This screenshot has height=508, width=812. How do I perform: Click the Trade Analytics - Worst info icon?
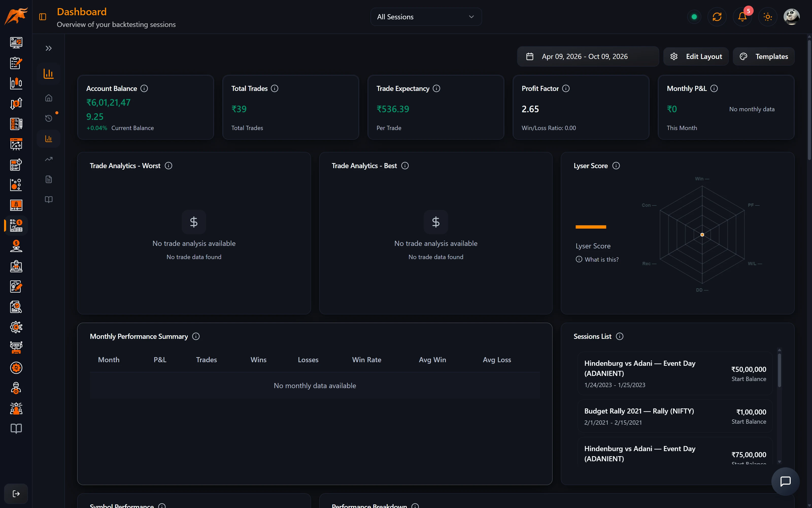(x=169, y=166)
